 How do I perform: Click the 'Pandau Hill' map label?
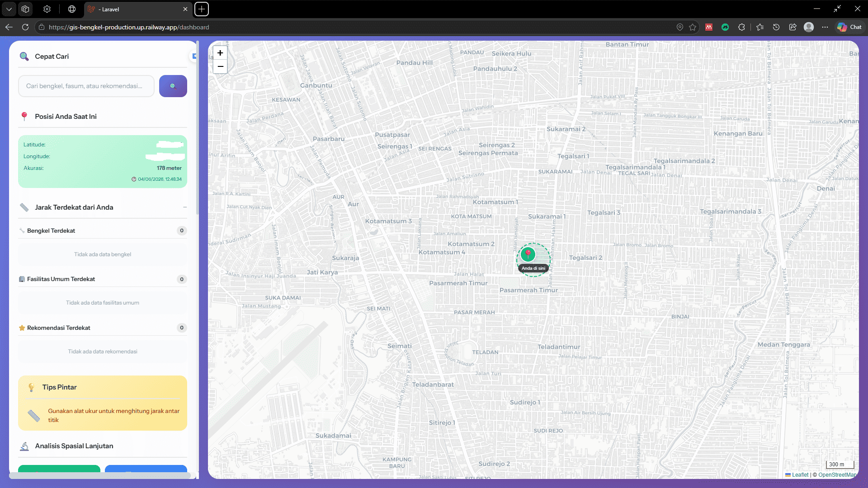414,63
